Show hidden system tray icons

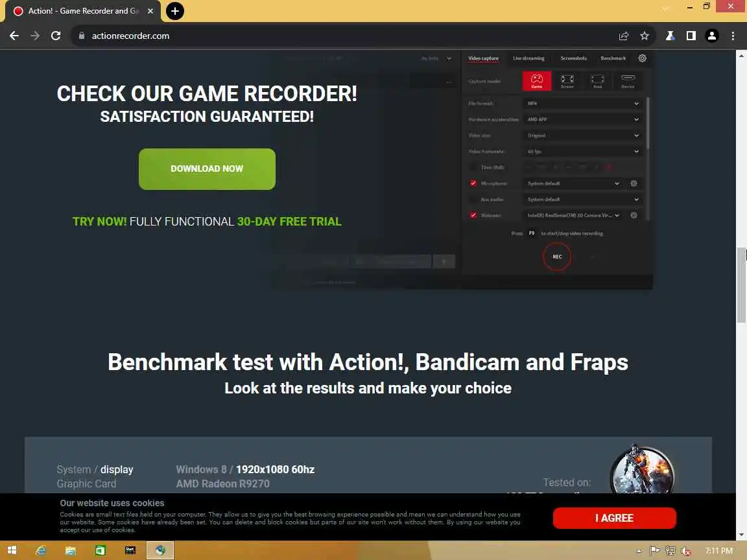[x=639, y=552]
